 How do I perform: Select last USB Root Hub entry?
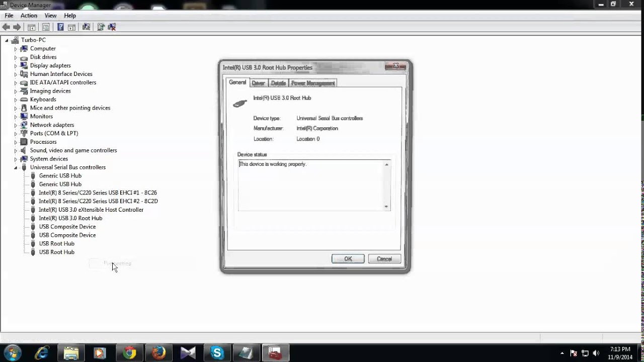pos(57,252)
